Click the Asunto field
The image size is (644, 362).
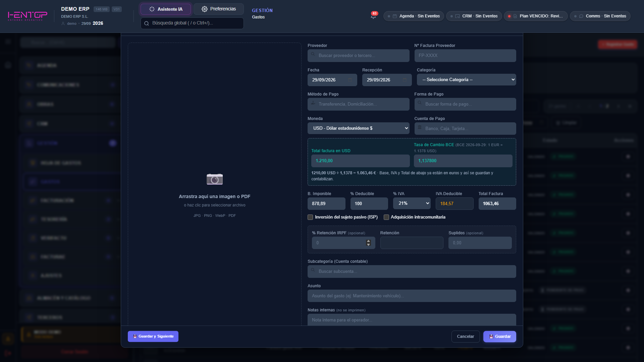[x=412, y=296]
